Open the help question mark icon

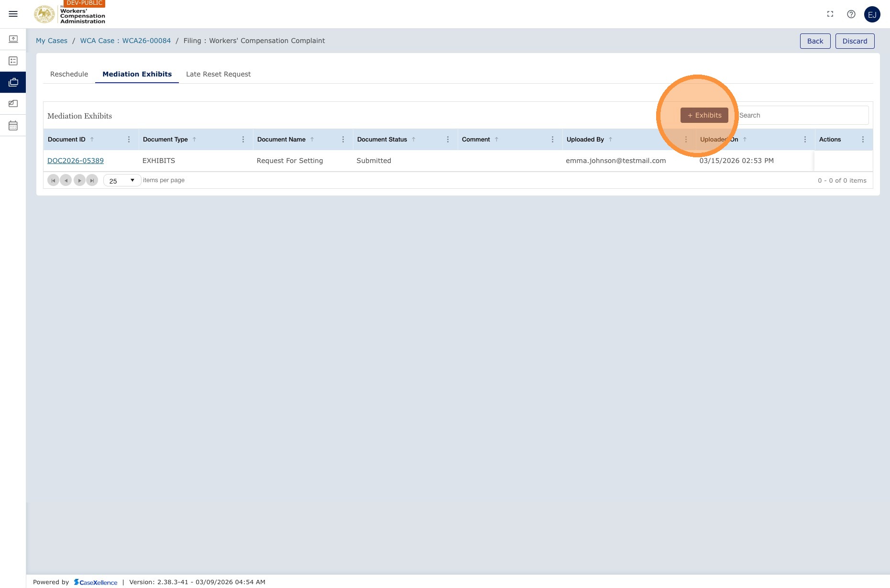pos(851,14)
